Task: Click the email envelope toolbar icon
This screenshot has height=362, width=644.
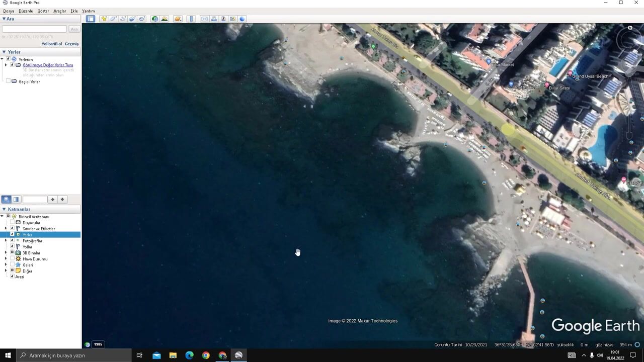Action: click(x=204, y=19)
